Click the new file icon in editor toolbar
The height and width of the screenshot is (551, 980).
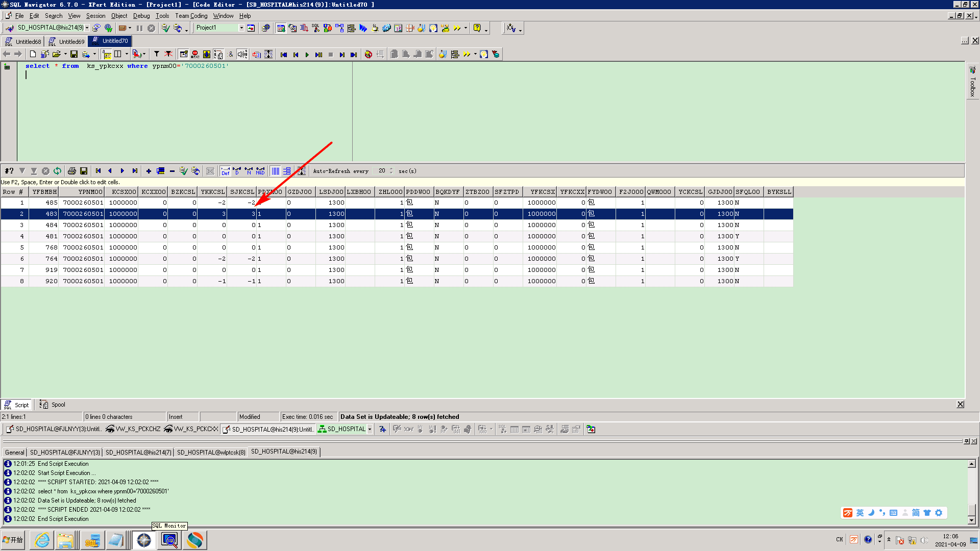(33, 54)
